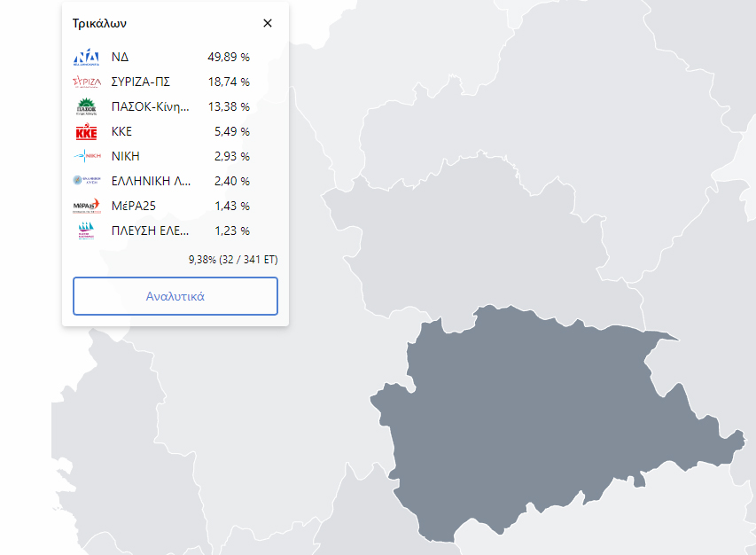This screenshot has height=555, width=756.
Task: Click the truncated ΠΛΕΥΣΗ ΕΛΕ... party name
Action: point(150,231)
